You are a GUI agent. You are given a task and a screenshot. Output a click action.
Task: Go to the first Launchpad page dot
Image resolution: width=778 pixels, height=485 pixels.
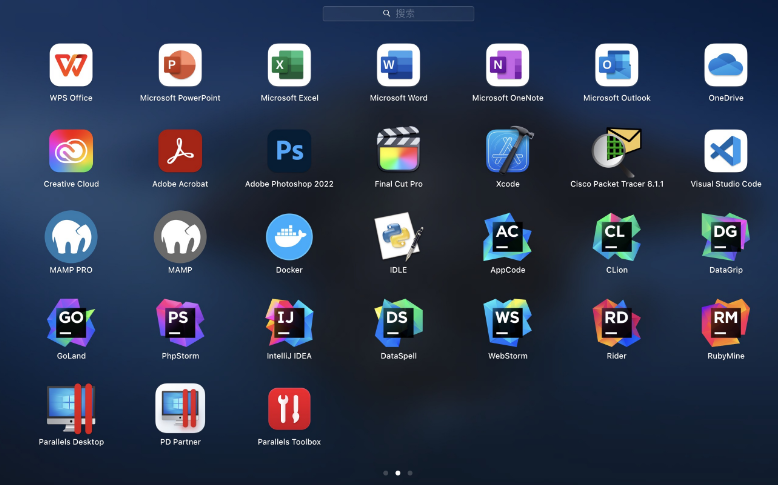point(386,473)
